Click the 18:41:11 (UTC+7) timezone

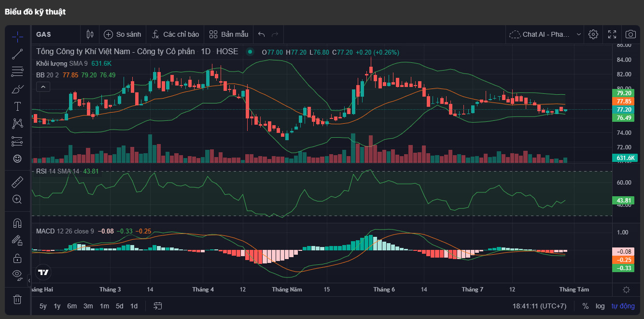(539, 306)
